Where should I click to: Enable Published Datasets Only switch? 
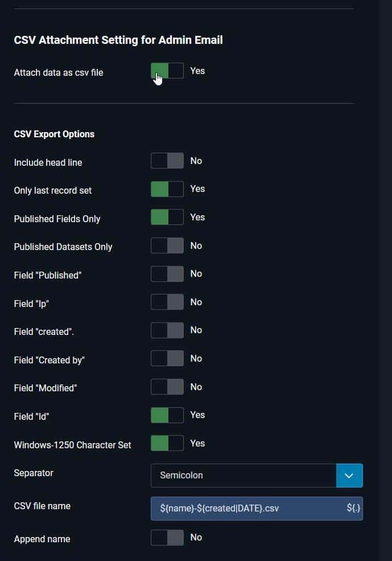[x=167, y=246]
